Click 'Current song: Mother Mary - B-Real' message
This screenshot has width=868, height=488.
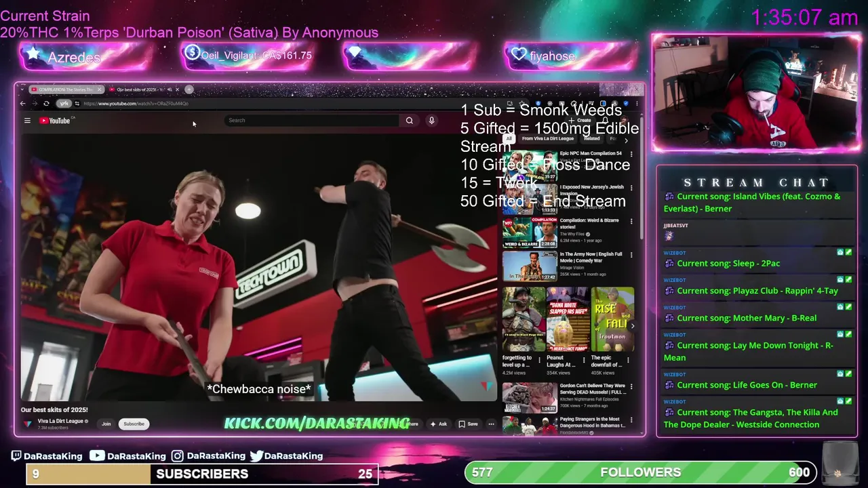coord(747,317)
